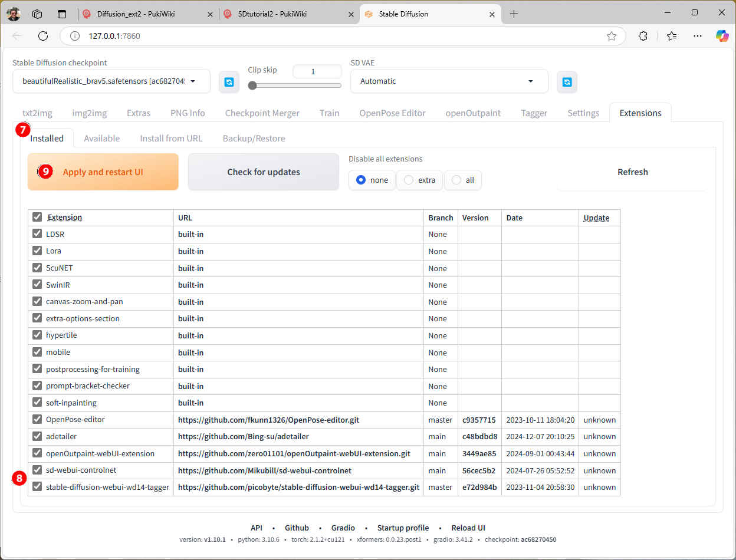
Task: Expand the Stable Diffusion checkpoint dropdown
Action: click(192, 81)
